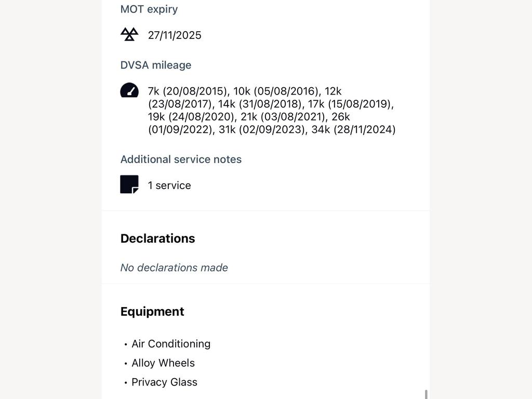Click the Equipment section heading
Image resolution: width=532 pixels, height=399 pixels.
tap(152, 312)
